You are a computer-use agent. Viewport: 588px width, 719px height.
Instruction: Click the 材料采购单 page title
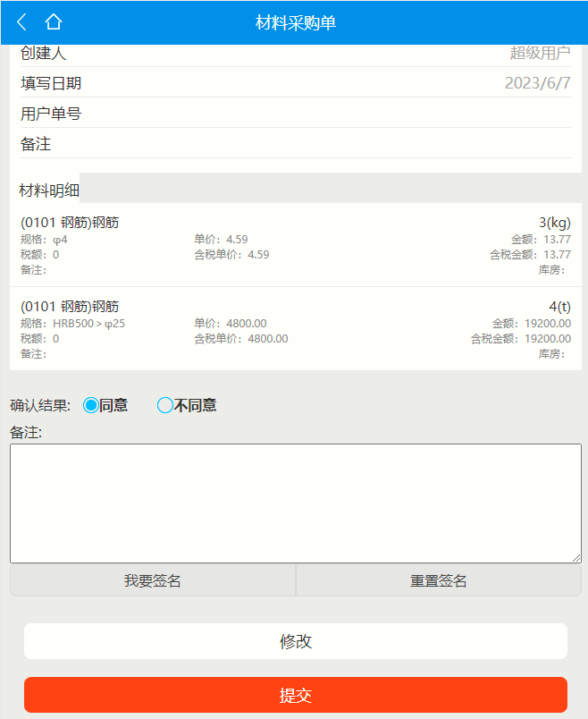pos(295,22)
